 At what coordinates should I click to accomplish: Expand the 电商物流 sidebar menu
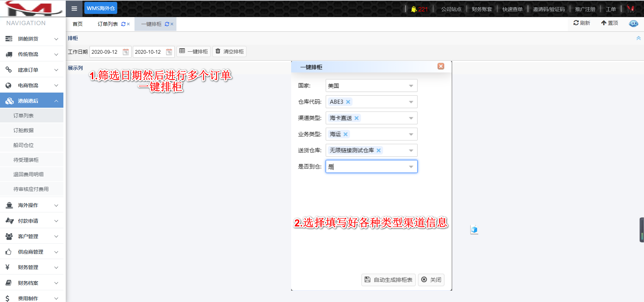(x=32, y=86)
